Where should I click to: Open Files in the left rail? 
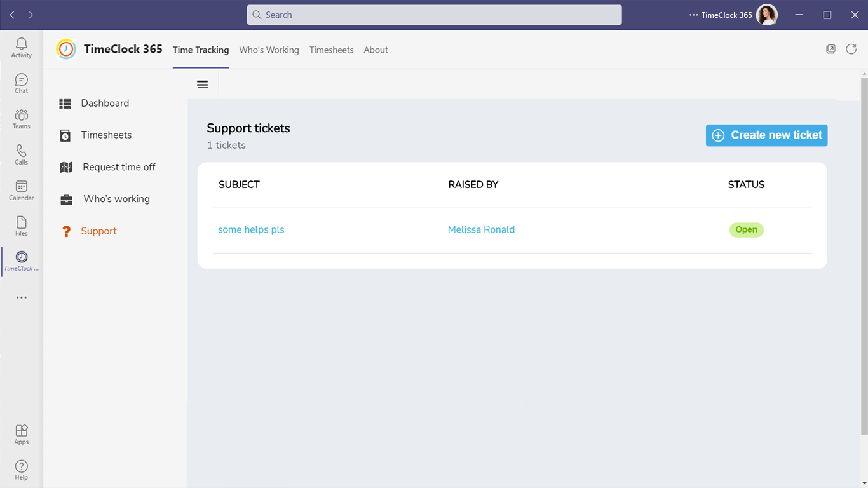[22, 226]
